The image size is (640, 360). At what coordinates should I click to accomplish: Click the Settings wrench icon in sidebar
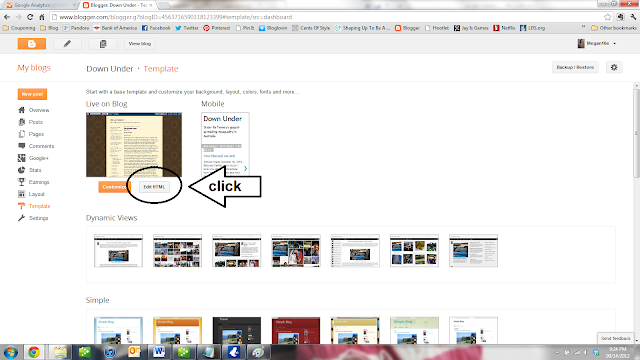(x=22, y=218)
